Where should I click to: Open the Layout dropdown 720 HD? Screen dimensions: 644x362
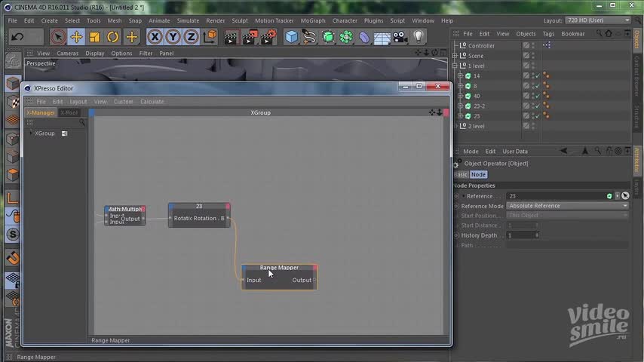[x=597, y=20]
